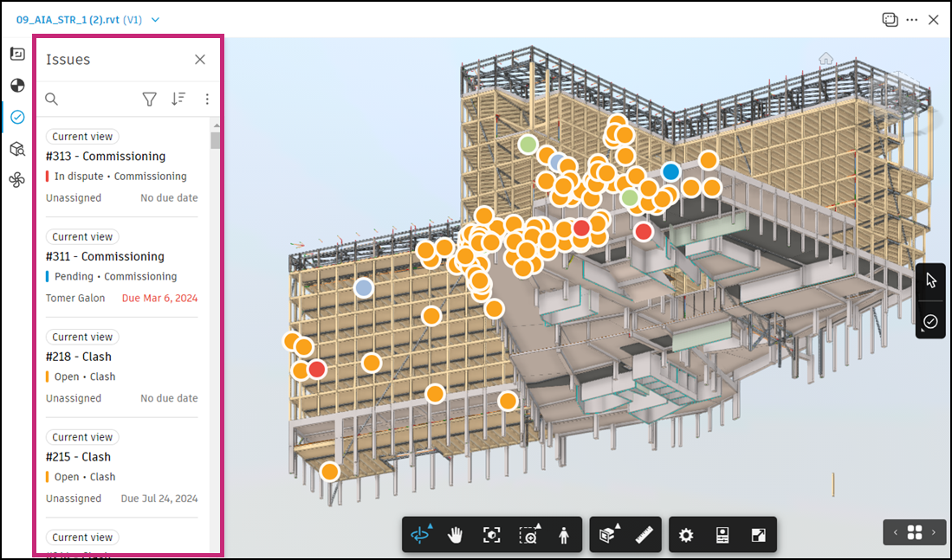This screenshot has width=952, height=560.
Task: Open issue #311 - Commissioning
Action: click(105, 256)
